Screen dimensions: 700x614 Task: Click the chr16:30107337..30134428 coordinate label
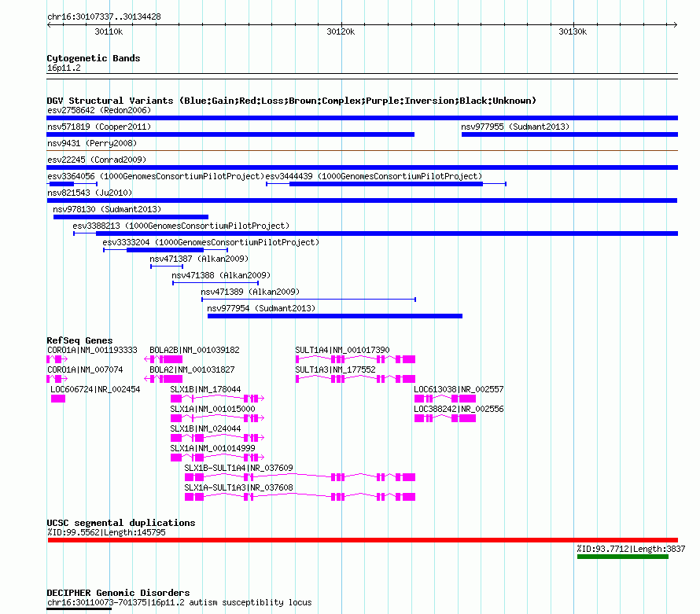point(104,17)
